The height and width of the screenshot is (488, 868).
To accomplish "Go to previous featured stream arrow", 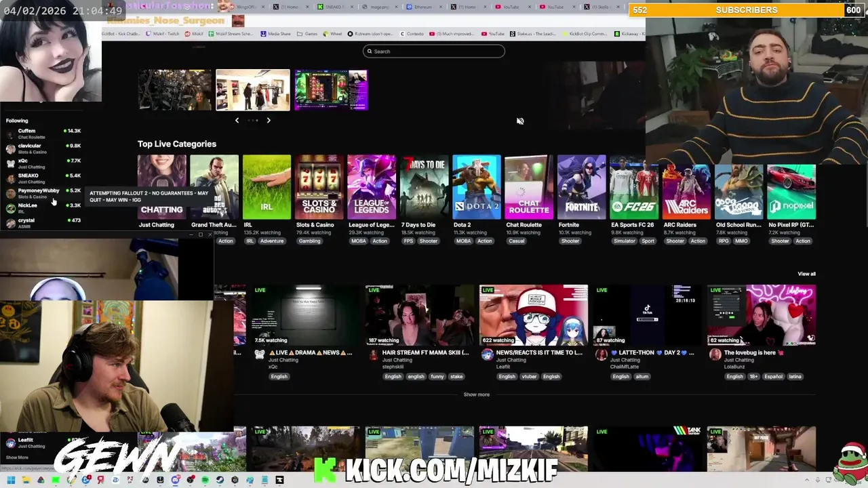I will pyautogui.click(x=237, y=120).
